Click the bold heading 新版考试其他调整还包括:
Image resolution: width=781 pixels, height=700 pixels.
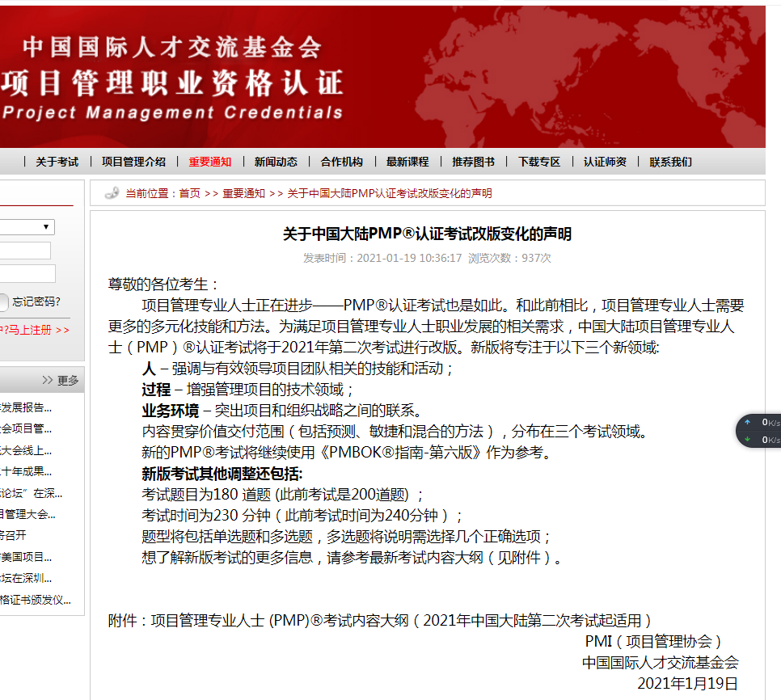pyautogui.click(x=222, y=474)
